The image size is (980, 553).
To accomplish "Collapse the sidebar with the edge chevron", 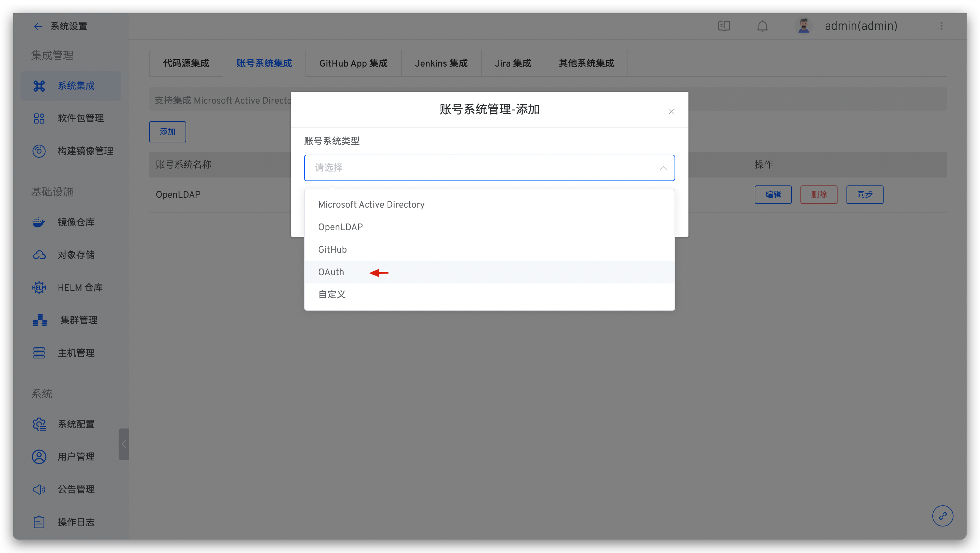I will (x=123, y=444).
